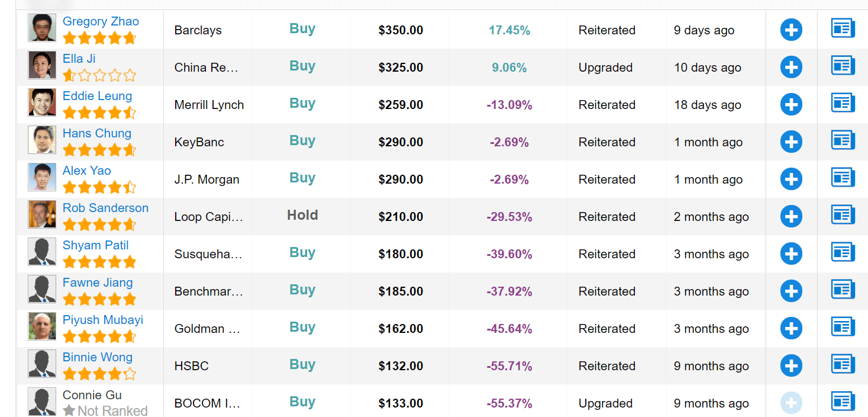Screen dimensions: 868x417
Task: Follow analyst Eddie Leung with the plus icon
Action: pyautogui.click(x=791, y=104)
